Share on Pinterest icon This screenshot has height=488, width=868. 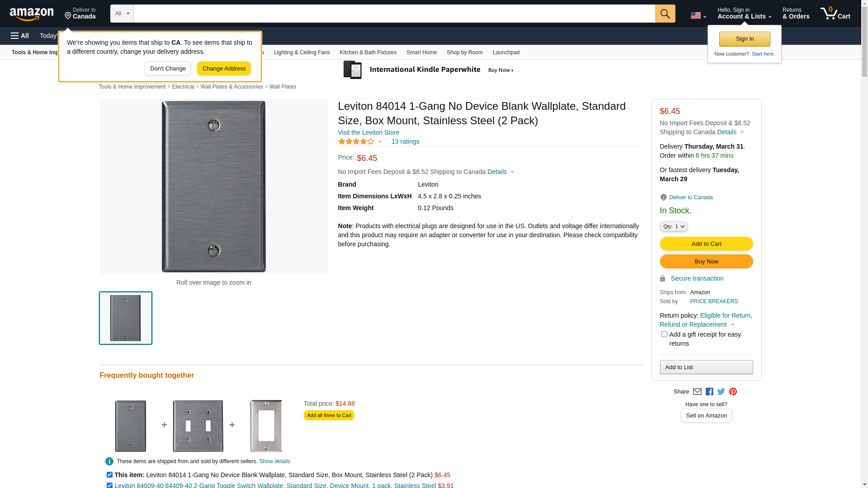(x=733, y=392)
